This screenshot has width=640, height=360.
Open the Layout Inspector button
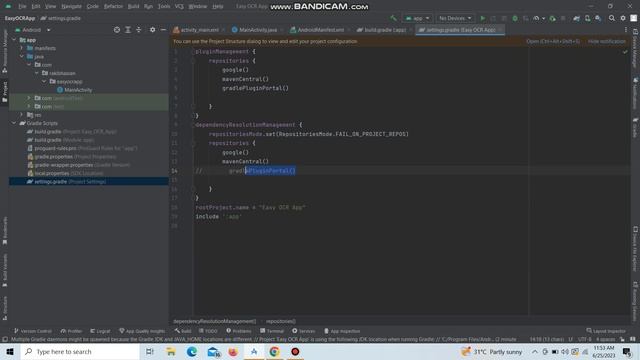606,331
